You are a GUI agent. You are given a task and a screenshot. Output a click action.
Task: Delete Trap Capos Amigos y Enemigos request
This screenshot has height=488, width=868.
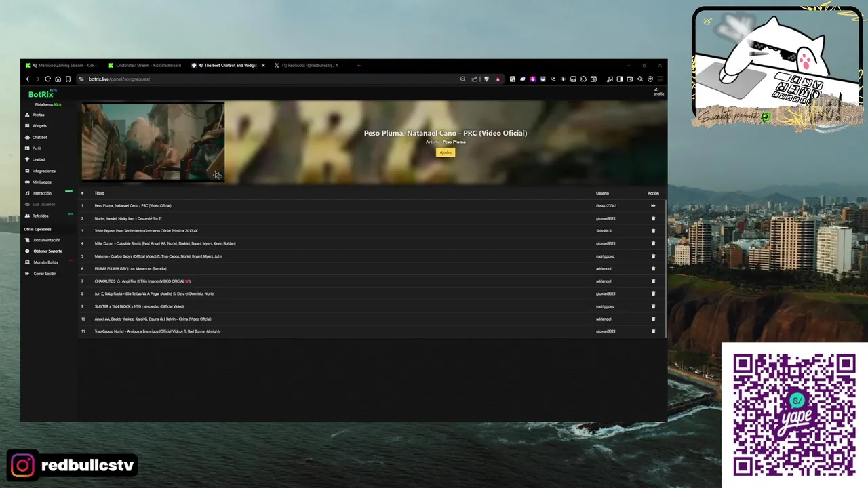click(x=654, y=331)
